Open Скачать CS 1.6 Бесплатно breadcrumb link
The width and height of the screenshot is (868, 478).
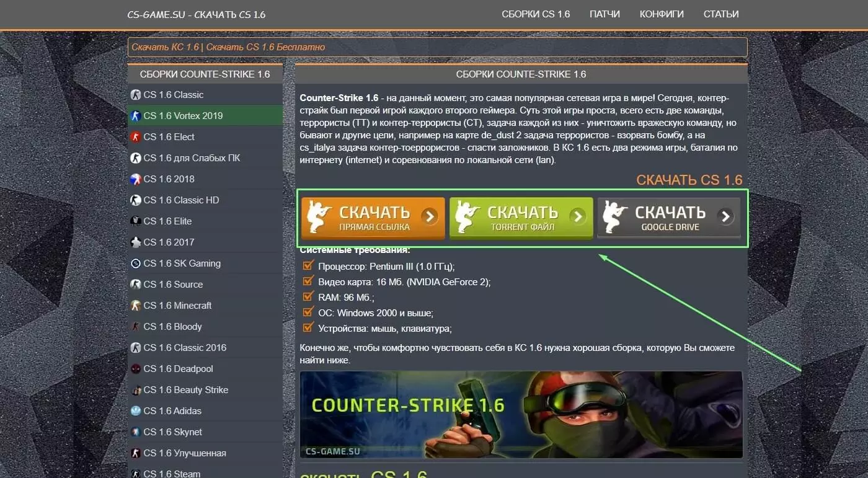(x=265, y=47)
